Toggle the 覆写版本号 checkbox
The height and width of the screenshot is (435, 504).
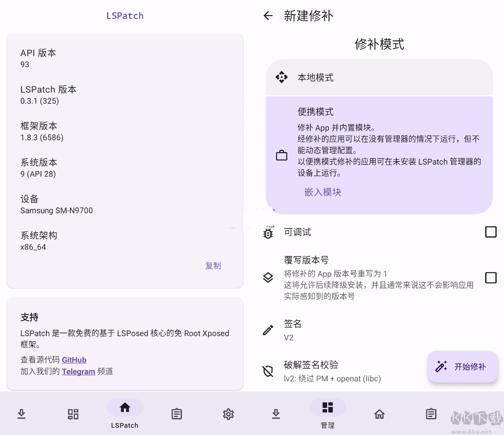pos(491,278)
